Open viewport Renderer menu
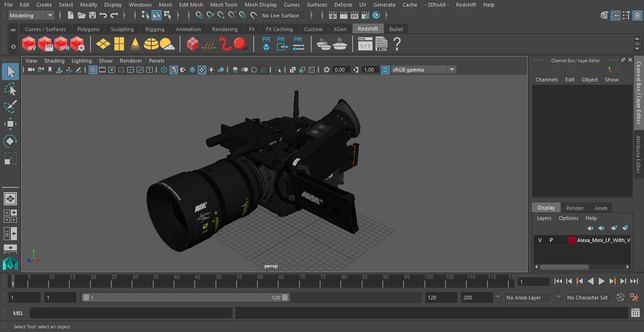644x332 pixels. pos(131,61)
